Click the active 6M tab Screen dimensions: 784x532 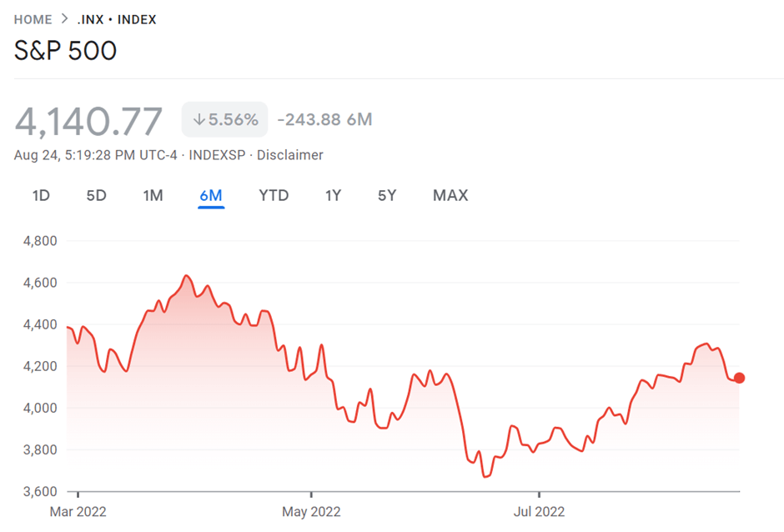[212, 195]
